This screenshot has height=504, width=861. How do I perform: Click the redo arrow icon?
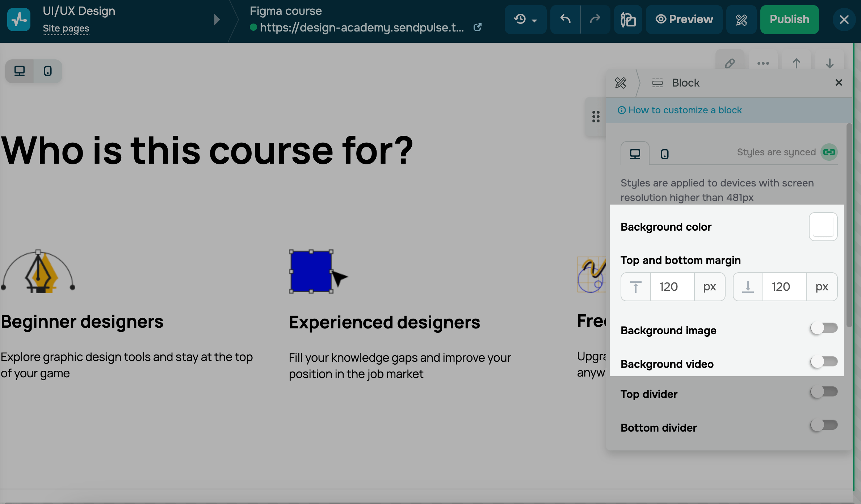click(595, 19)
